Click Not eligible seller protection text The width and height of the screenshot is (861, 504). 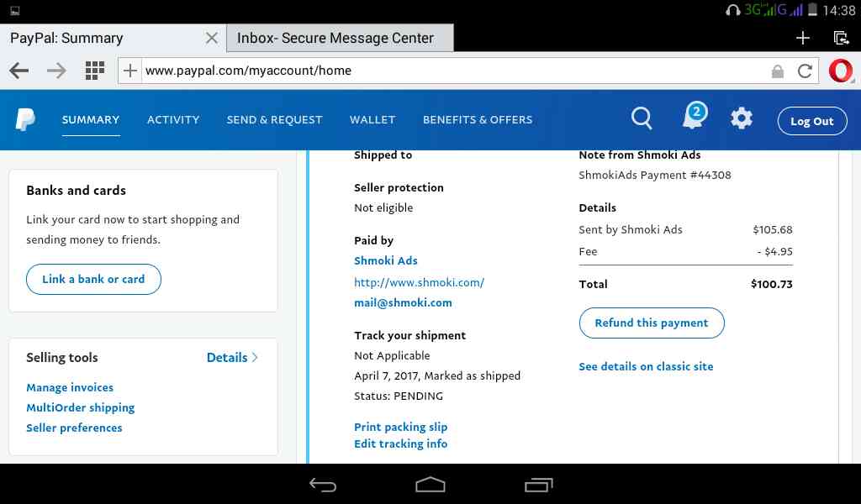(383, 207)
